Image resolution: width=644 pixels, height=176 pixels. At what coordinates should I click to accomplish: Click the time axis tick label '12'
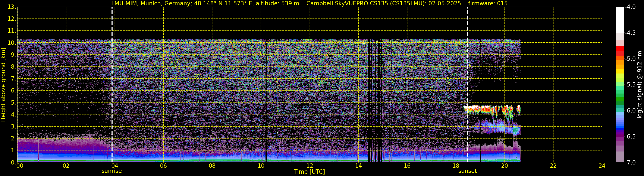(310, 166)
